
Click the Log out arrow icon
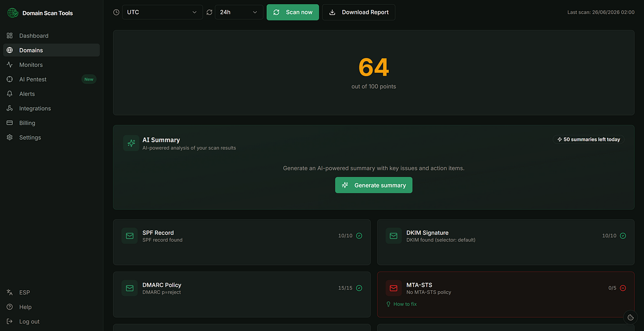[x=10, y=322]
